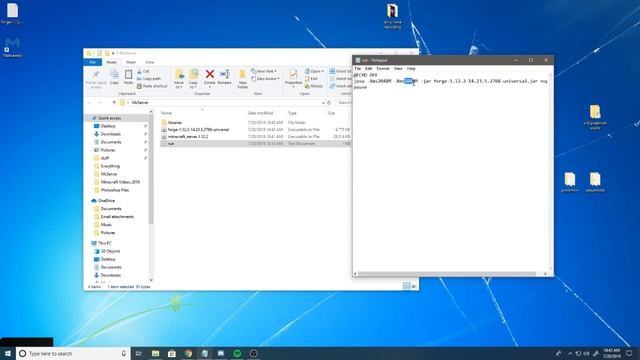640x360 pixels.
Task: Open Microsoft Store from the taskbar
Action: coord(172,353)
